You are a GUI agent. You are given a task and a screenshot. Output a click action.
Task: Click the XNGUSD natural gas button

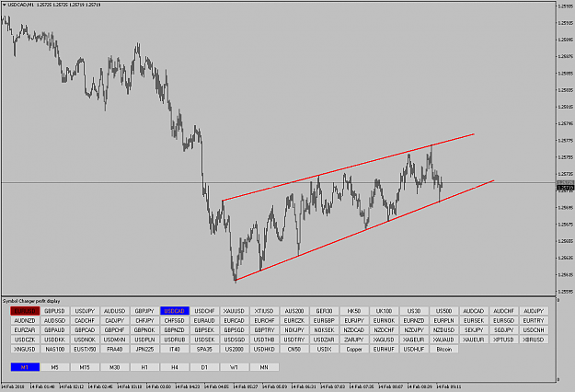25,349
